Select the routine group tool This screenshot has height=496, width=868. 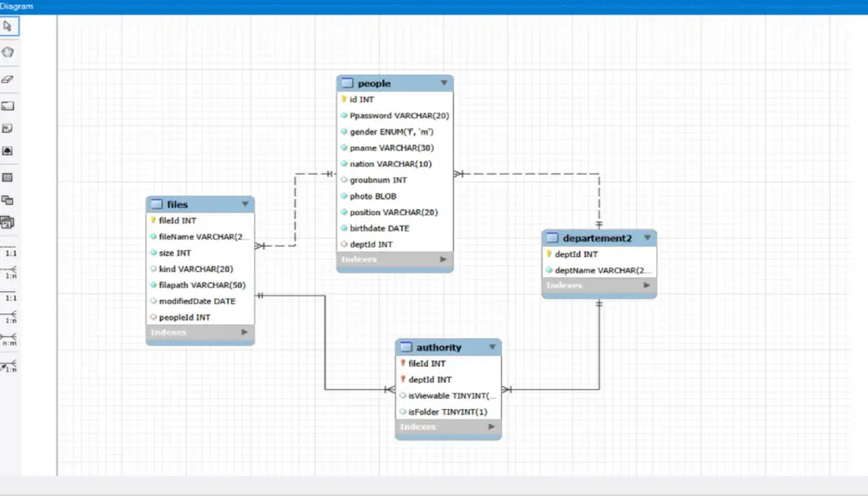[x=8, y=222]
